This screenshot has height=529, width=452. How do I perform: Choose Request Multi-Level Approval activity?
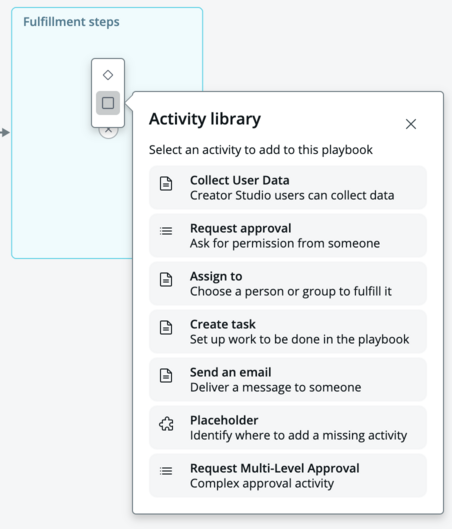point(288,475)
